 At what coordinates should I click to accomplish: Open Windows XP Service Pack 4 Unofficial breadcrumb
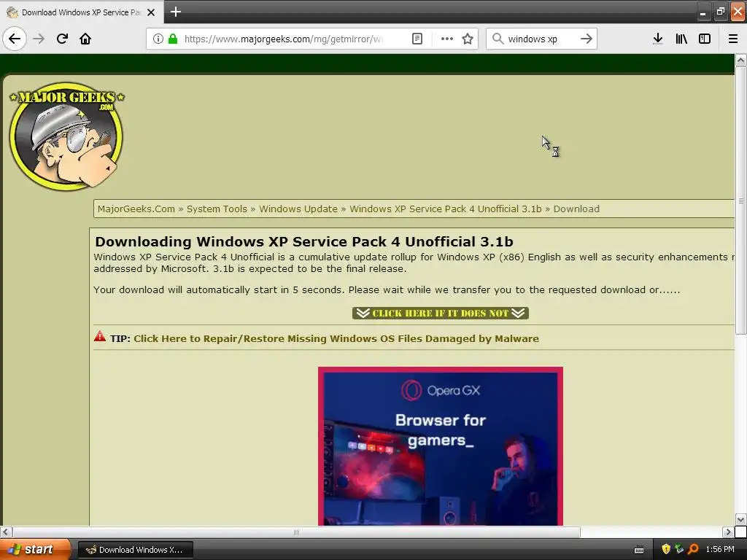446,209
